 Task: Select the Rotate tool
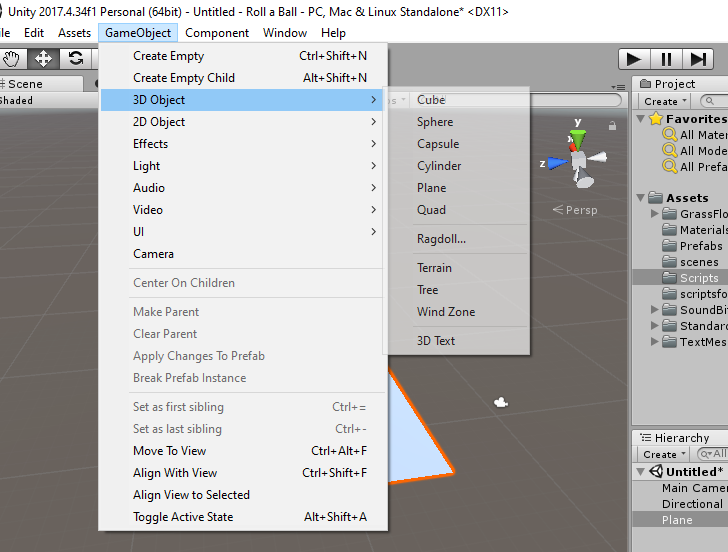click(x=76, y=58)
